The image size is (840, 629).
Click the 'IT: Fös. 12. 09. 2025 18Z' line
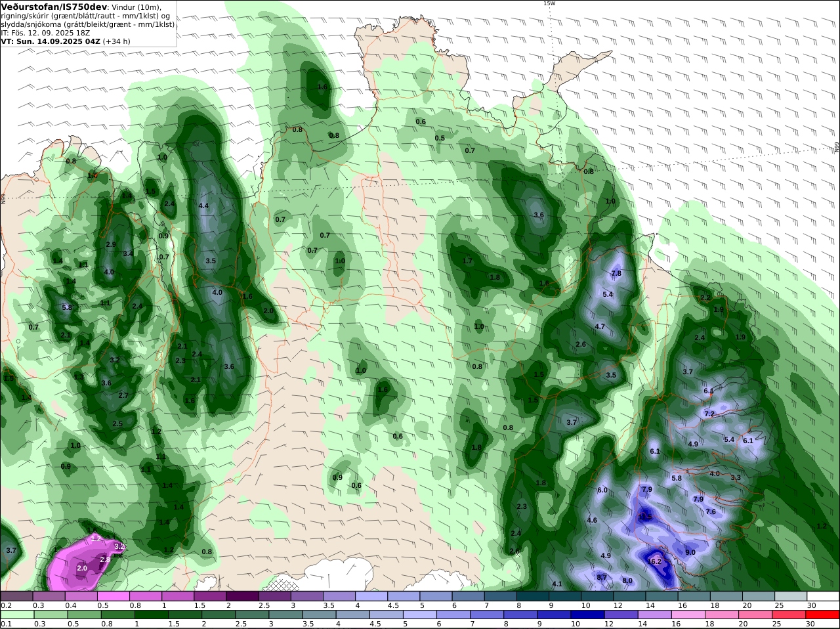45,32
